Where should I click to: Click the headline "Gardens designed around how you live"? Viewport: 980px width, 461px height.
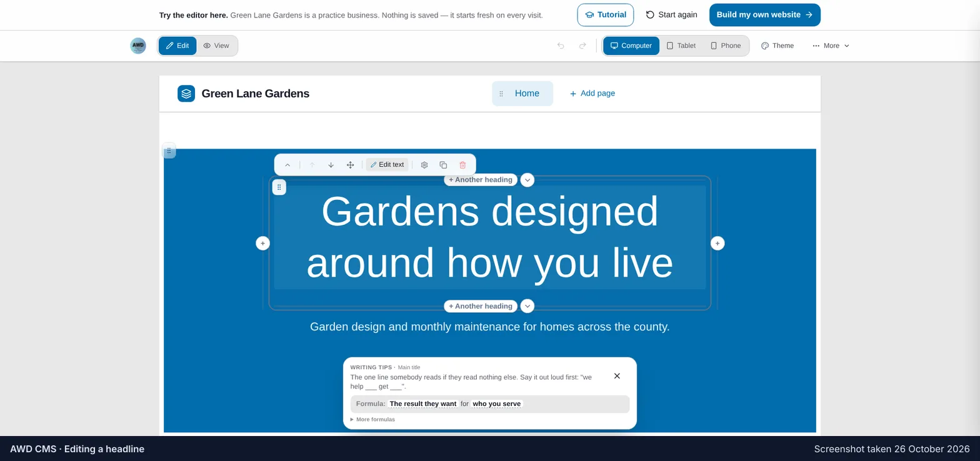pos(490,237)
